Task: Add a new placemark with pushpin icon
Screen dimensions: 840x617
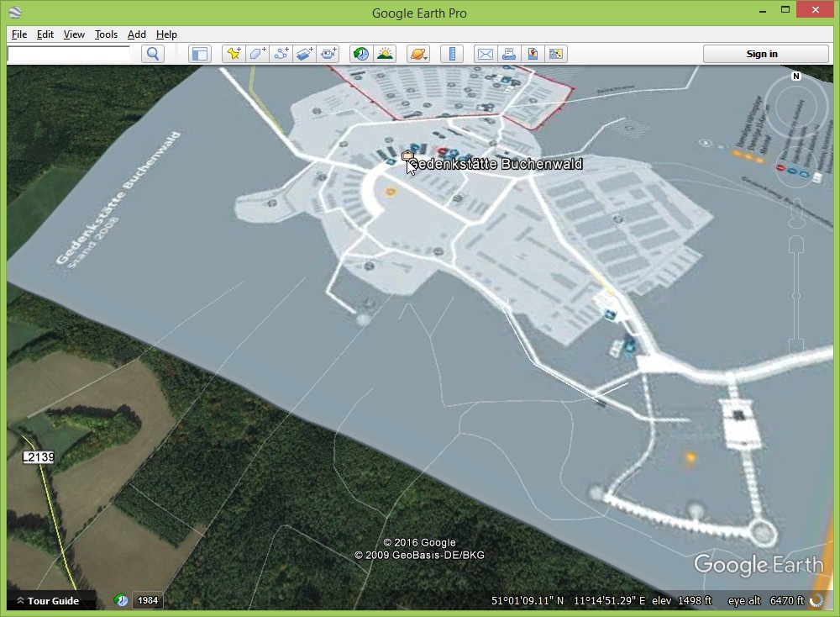Action: click(234, 54)
